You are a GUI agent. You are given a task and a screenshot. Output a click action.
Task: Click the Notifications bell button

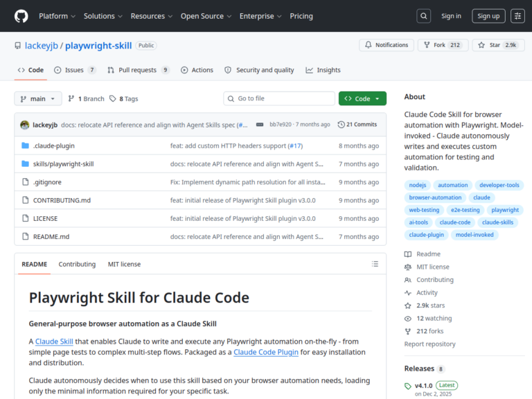tap(387, 45)
